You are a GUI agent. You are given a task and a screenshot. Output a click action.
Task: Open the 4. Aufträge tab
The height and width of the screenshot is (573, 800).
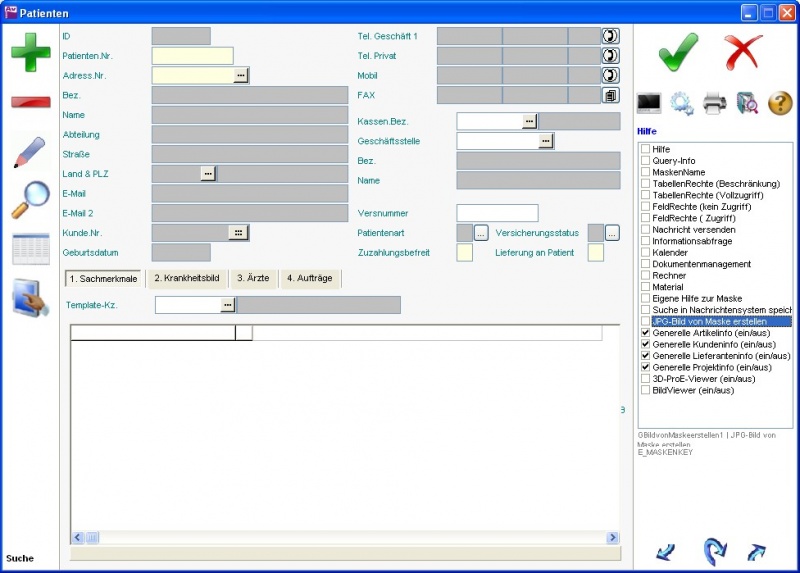(309, 278)
